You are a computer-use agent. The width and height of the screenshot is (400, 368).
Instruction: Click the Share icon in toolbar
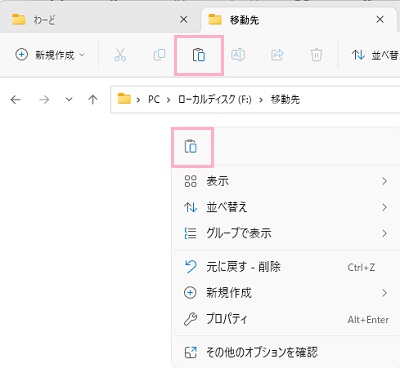(277, 55)
